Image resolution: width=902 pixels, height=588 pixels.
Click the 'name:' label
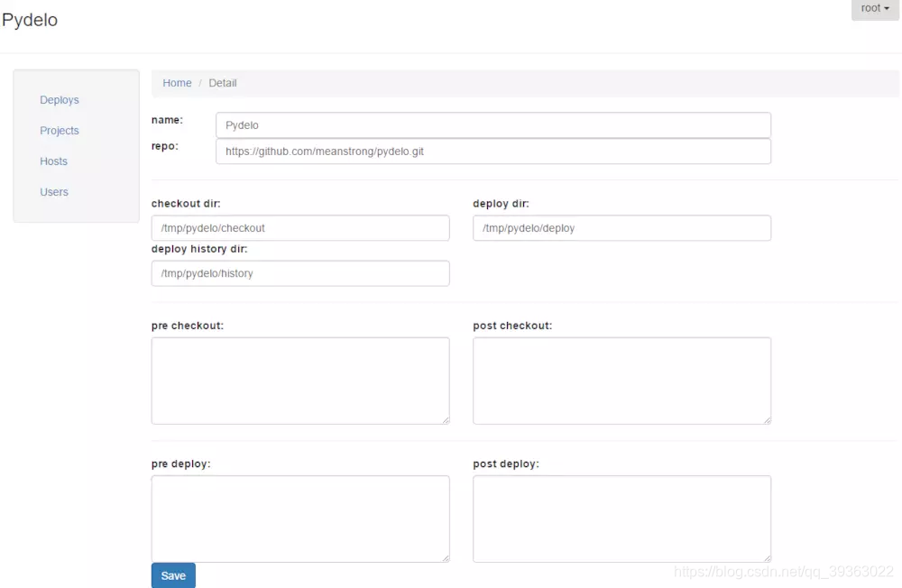pyautogui.click(x=167, y=120)
